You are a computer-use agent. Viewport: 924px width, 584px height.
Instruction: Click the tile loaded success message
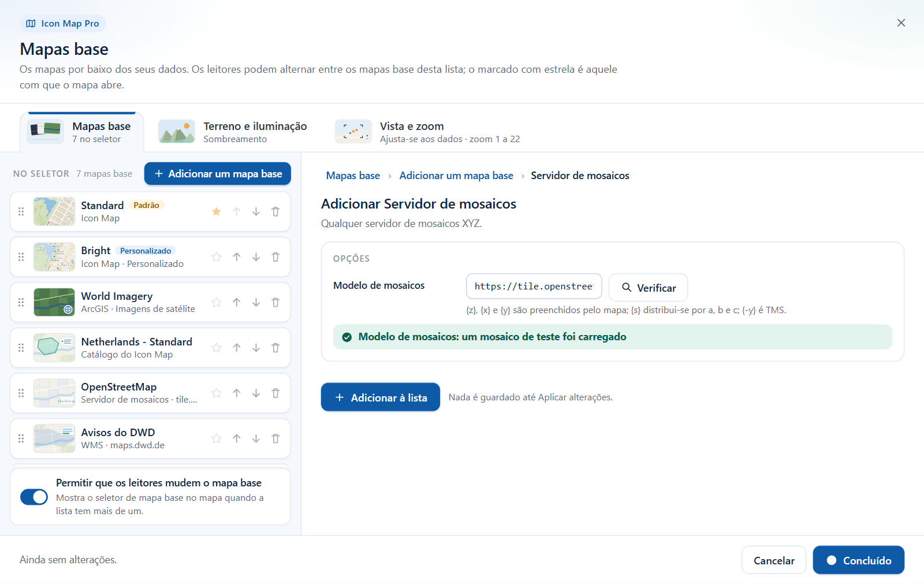coord(613,337)
